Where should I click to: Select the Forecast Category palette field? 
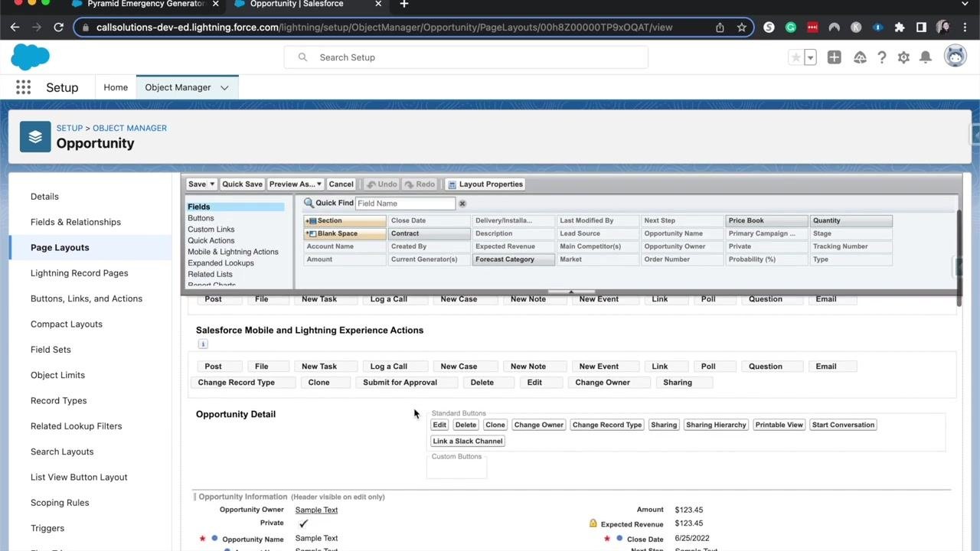coord(514,259)
